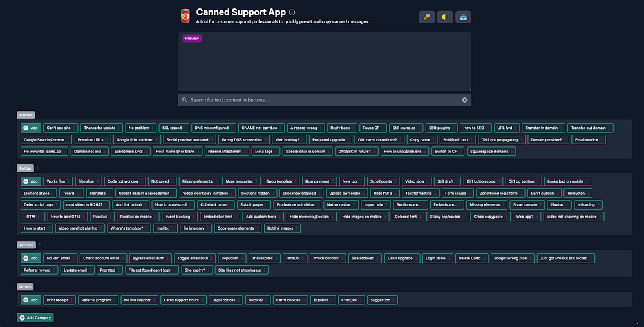Clear the search field with the X icon
This screenshot has width=644, height=327.
click(464, 100)
